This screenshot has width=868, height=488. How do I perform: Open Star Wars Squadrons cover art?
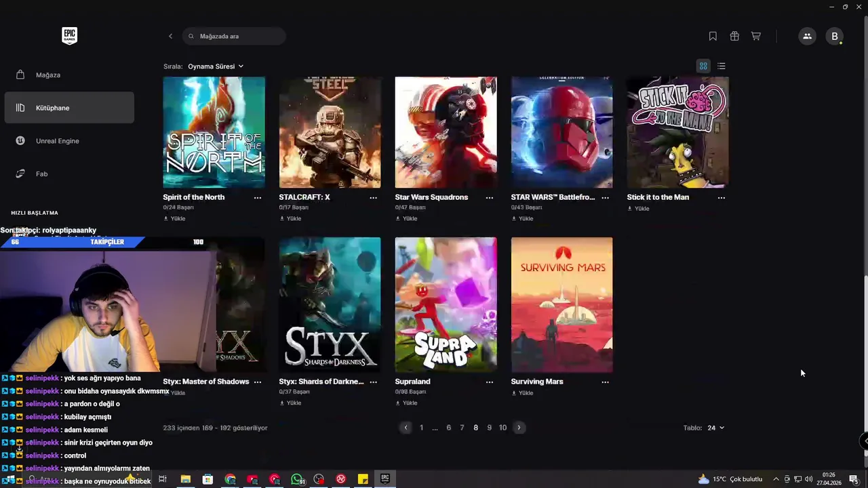446,132
